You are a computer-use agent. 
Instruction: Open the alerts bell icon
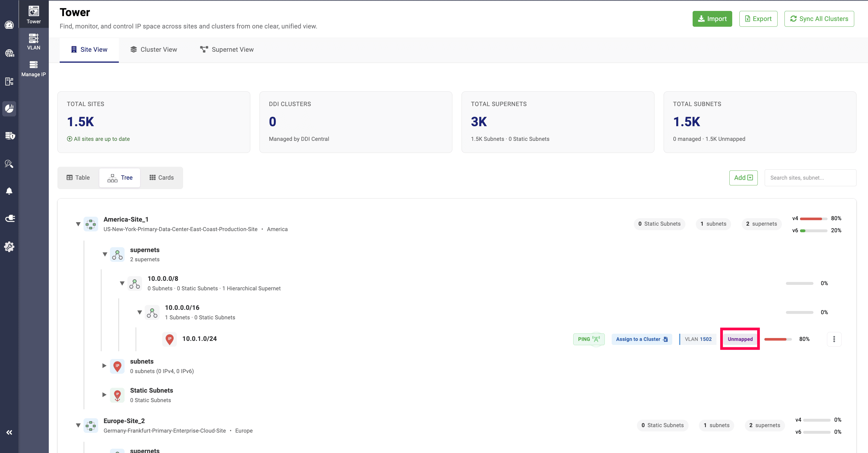[x=9, y=191]
